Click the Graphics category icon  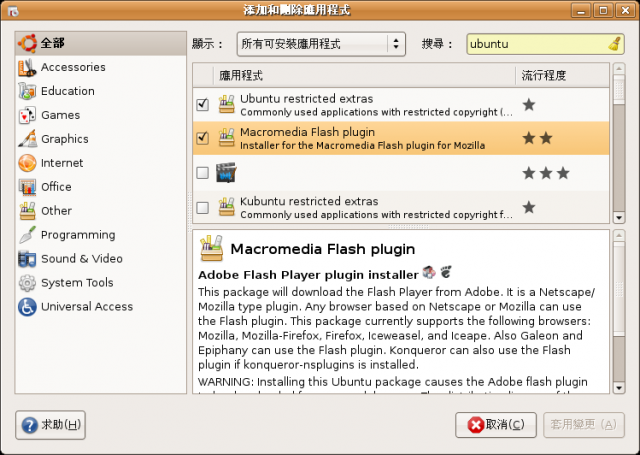tap(27, 139)
